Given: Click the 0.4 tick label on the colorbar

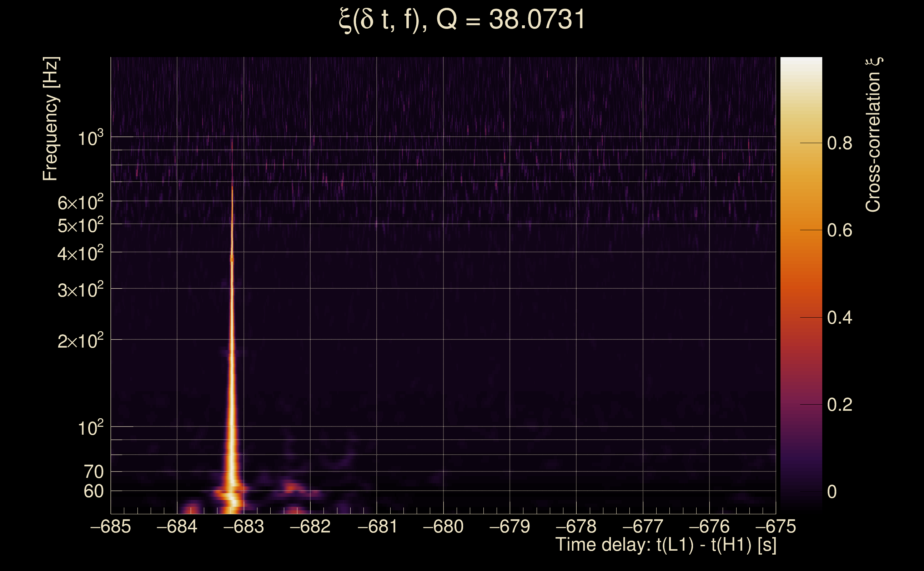Looking at the screenshot, I should click(839, 318).
